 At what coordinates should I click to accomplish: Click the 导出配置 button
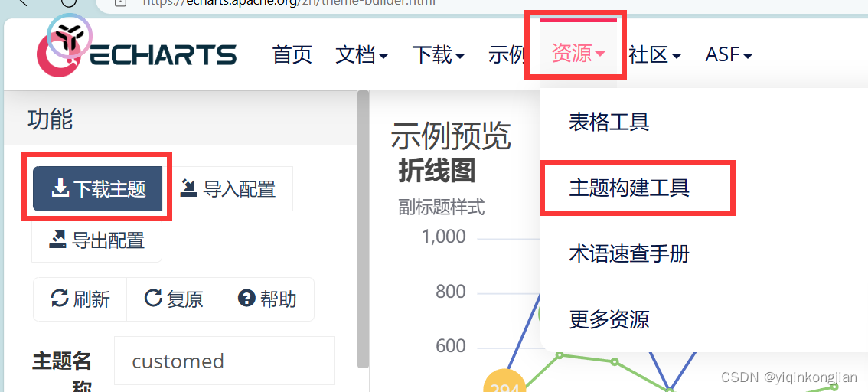(97, 240)
